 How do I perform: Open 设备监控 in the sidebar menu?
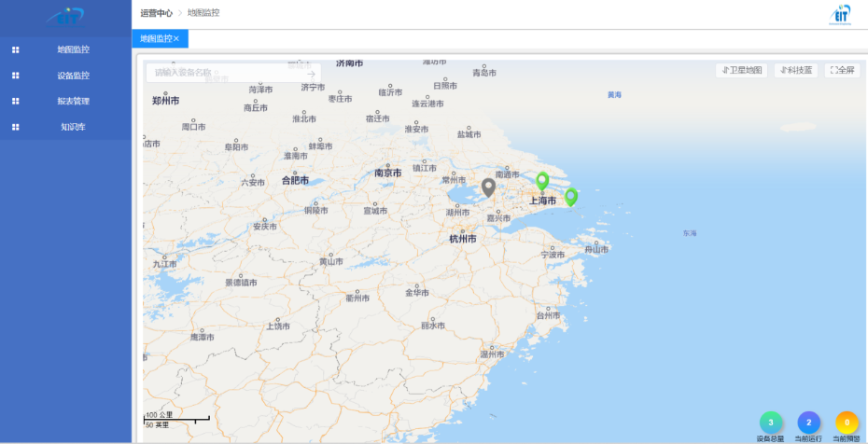point(73,76)
